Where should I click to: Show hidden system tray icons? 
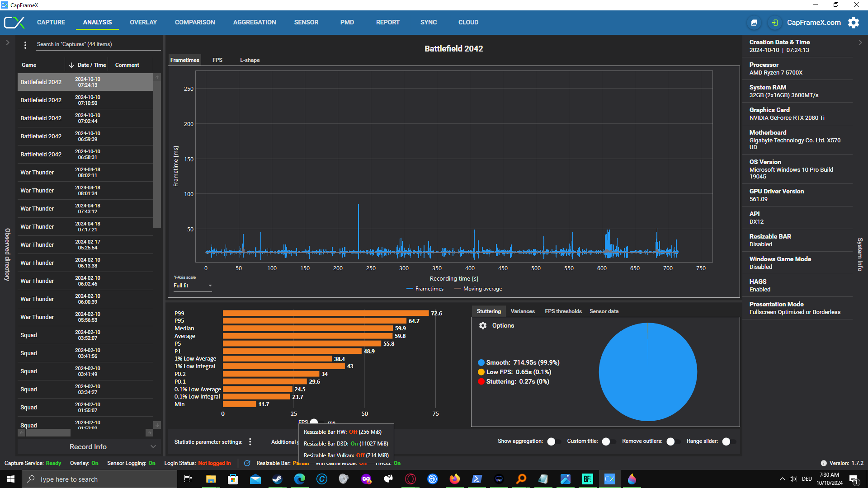click(782, 479)
